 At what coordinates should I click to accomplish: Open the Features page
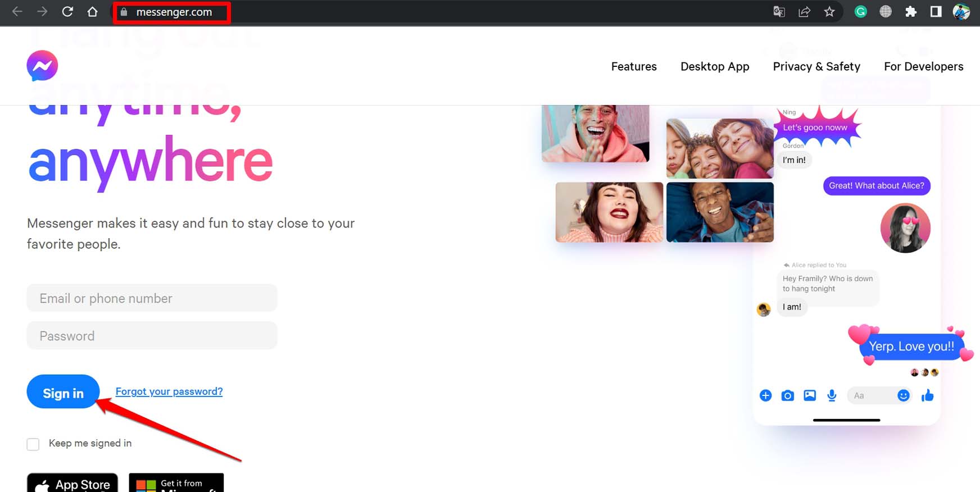(x=634, y=66)
